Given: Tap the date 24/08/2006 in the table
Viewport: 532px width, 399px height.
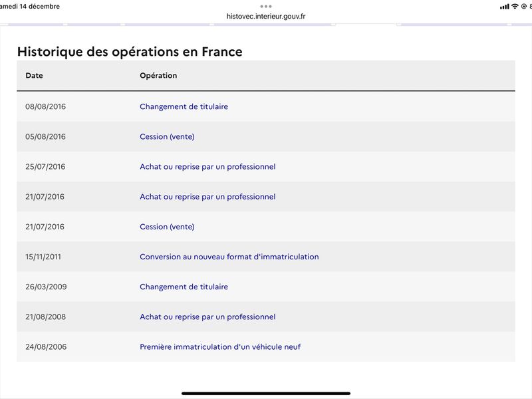Looking at the screenshot, I should (x=46, y=346).
